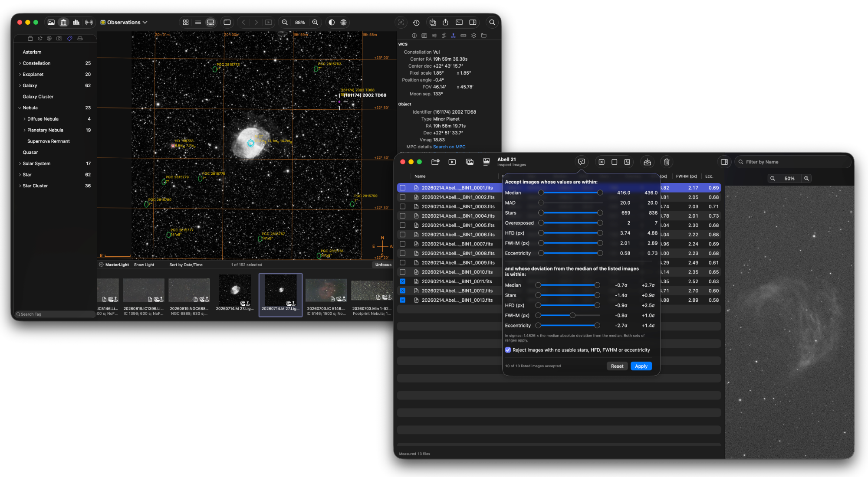Click the share icon in the Observations toolbar

coord(445,22)
